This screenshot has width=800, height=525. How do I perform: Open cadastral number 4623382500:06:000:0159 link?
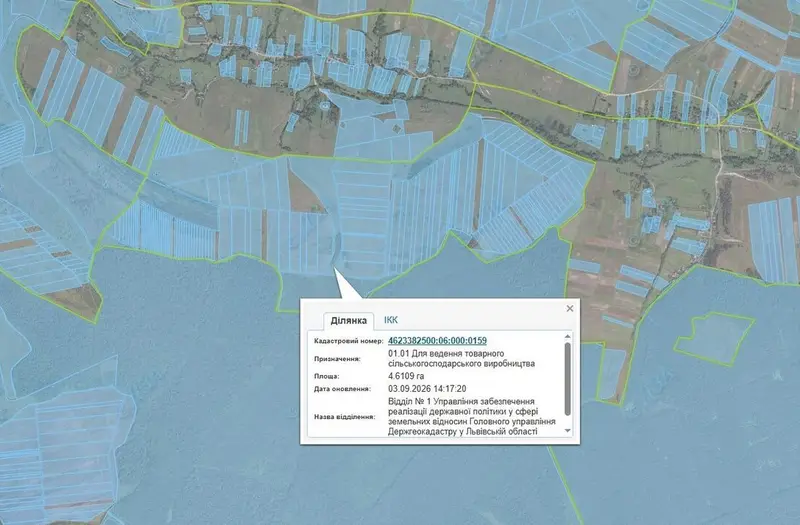pyautogui.click(x=437, y=340)
